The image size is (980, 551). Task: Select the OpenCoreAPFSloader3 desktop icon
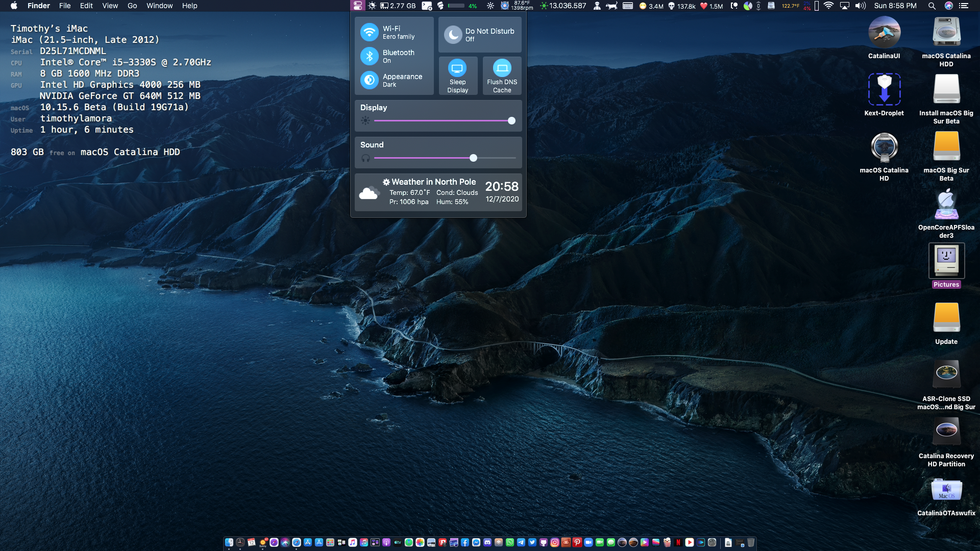[x=946, y=205]
